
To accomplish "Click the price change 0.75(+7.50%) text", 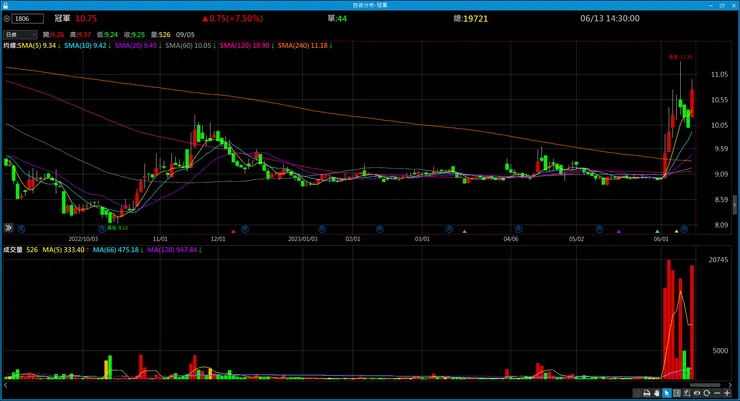I will [233, 19].
